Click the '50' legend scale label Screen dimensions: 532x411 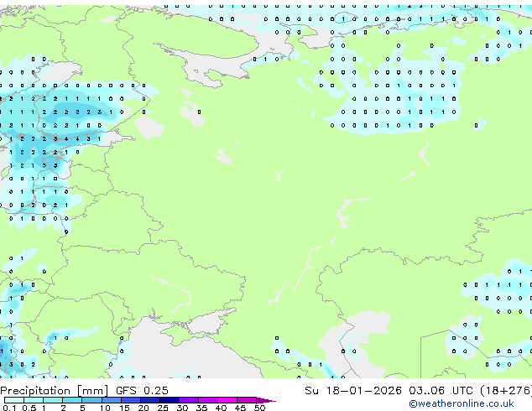[259, 408]
